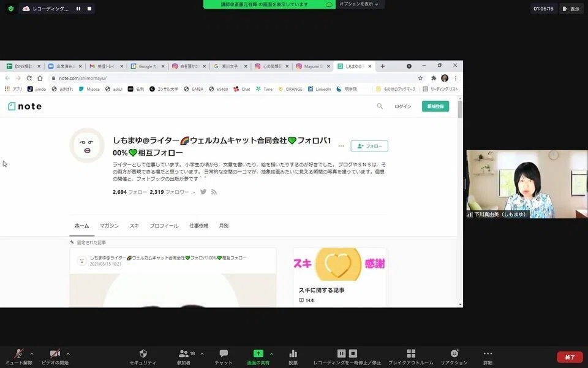The width and height of the screenshot is (588, 368).
Task: Switch to the Mayumi Instagram browser tab
Action: tap(313, 66)
